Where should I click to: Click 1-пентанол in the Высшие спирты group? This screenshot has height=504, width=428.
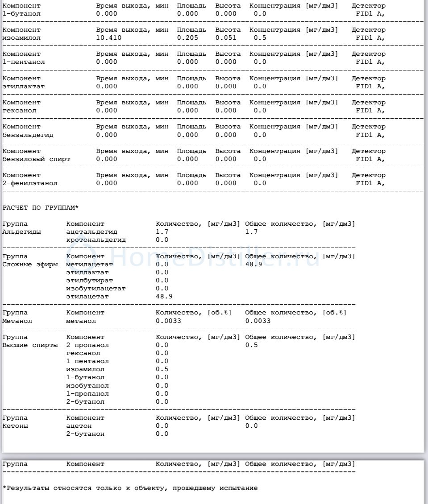[x=87, y=361]
